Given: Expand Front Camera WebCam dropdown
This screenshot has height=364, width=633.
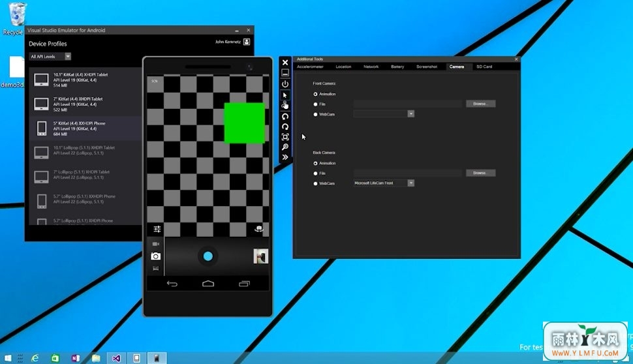Looking at the screenshot, I should coord(410,114).
